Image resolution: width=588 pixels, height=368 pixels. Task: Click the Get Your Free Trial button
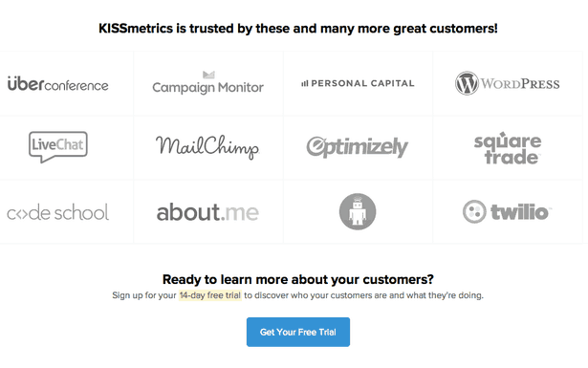click(x=298, y=332)
